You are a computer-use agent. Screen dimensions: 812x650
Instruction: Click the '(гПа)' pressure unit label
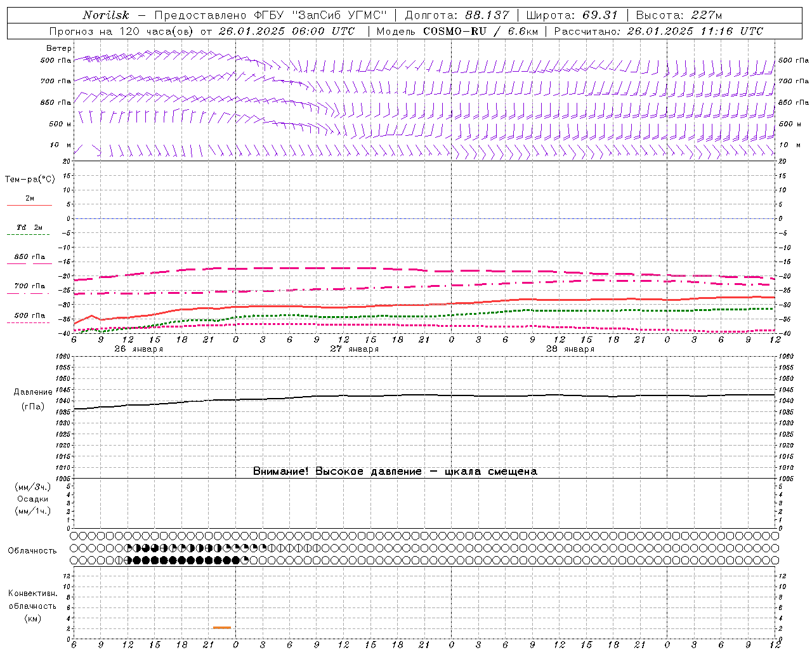tap(33, 407)
